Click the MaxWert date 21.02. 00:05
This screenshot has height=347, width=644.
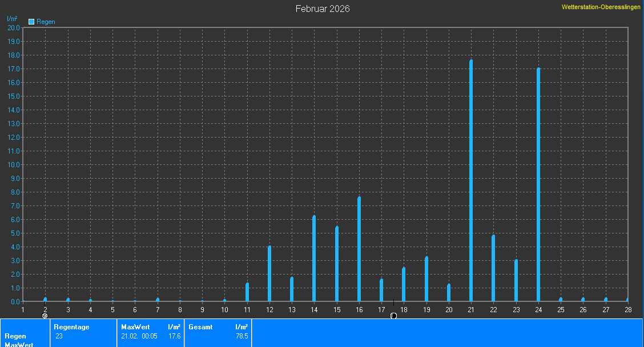click(139, 336)
